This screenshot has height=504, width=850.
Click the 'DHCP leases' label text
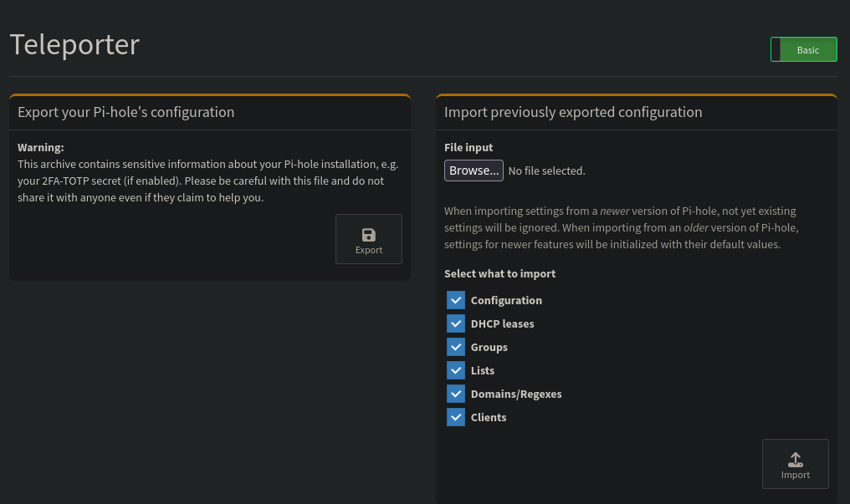pyautogui.click(x=503, y=323)
